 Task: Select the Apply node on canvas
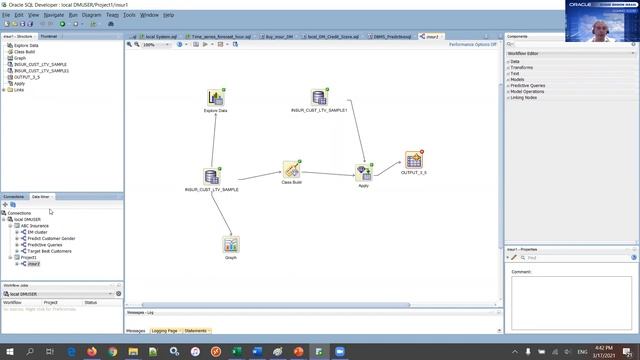tap(364, 173)
